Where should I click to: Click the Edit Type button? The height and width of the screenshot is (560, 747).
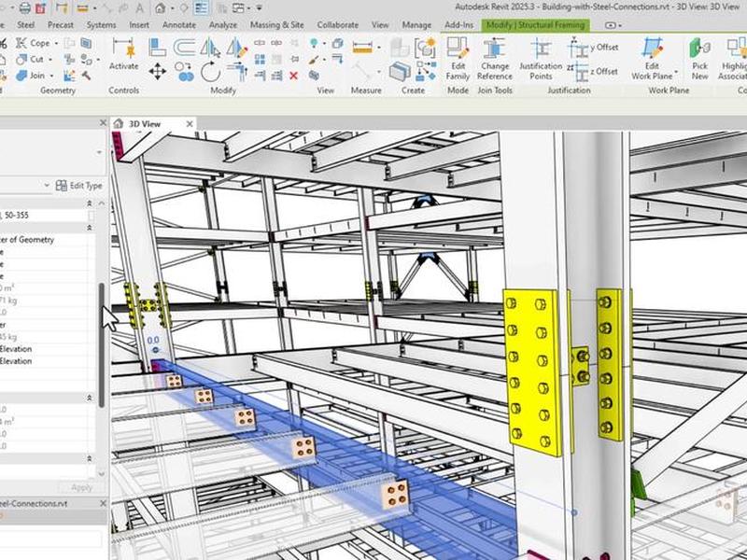click(79, 185)
